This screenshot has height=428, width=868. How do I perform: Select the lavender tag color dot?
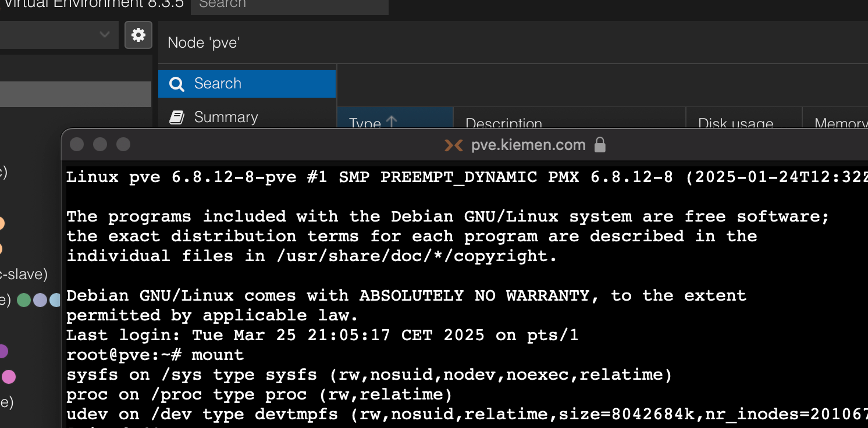40,300
